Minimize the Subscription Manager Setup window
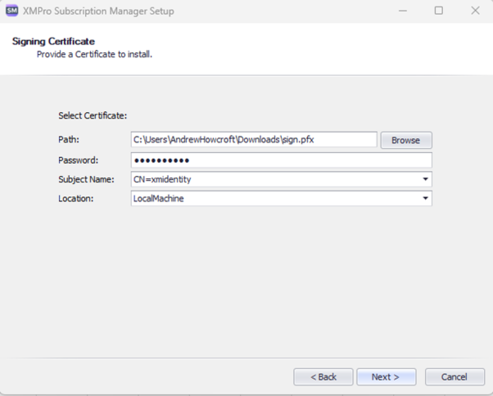 pyautogui.click(x=403, y=11)
